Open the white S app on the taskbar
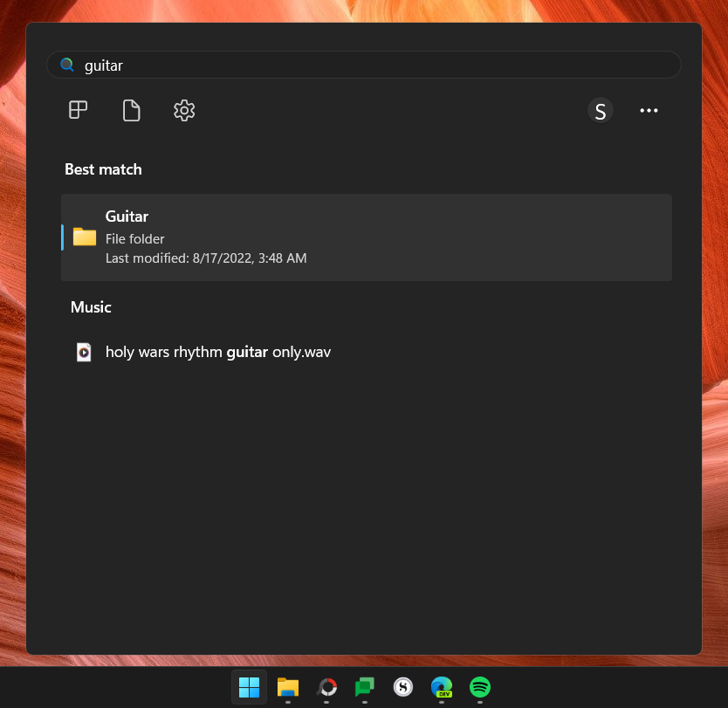This screenshot has width=728, height=708. (x=402, y=688)
